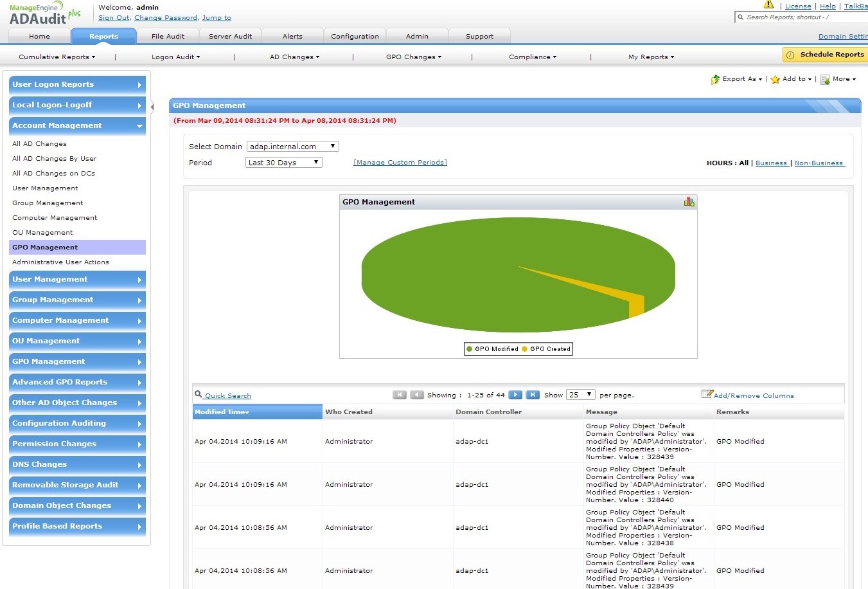The image size is (868, 589).
Task: Click the Add to star icon
Action: coord(775,79)
